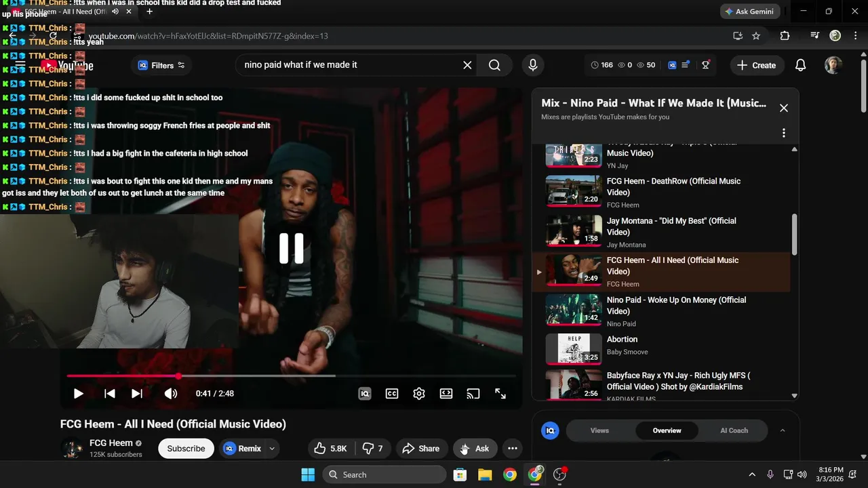Open Chrome media controls icon
The height and width of the screenshot is (488, 868).
pyautogui.click(x=815, y=36)
